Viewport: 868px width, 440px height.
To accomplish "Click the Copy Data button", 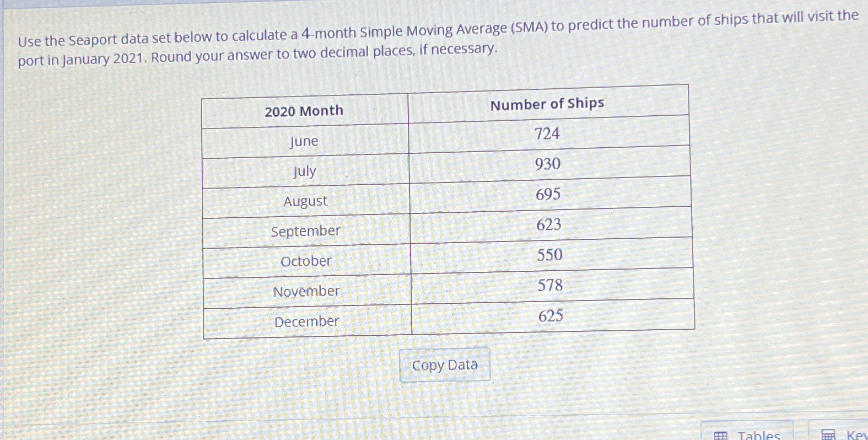I will click(444, 364).
